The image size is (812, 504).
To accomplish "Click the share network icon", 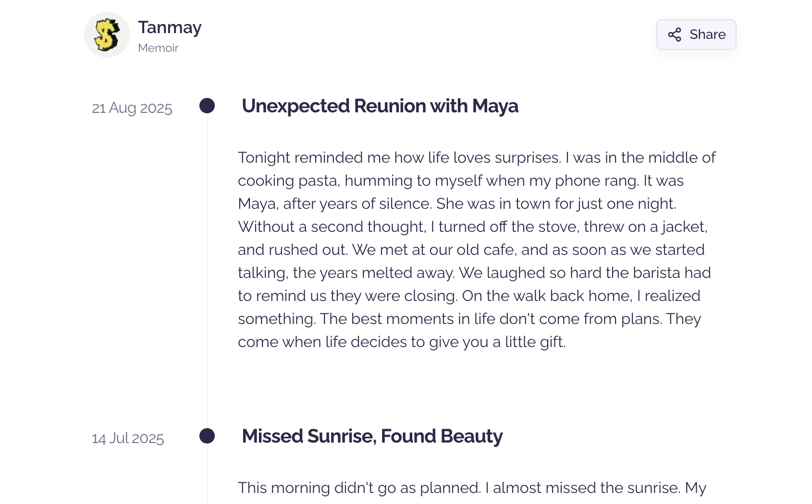I will coord(675,35).
